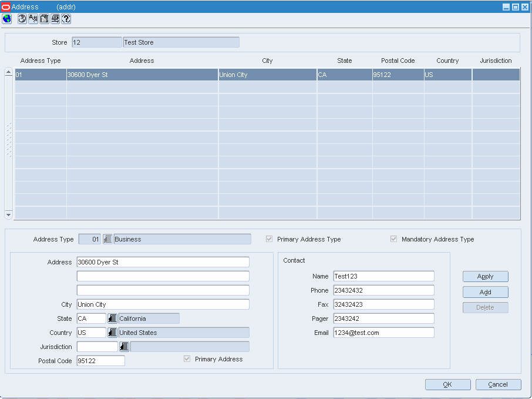This screenshot has width=532, height=399.
Task: Click the 'Country' column header
Action: [x=447, y=61]
